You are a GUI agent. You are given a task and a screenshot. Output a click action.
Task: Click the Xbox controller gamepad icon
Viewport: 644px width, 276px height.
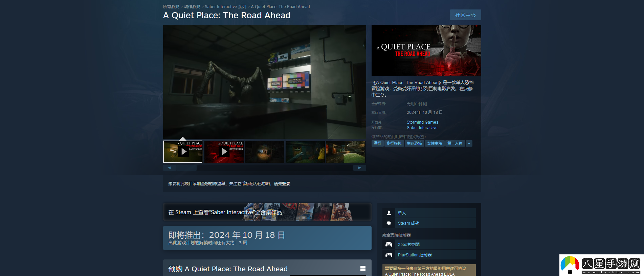tap(389, 245)
